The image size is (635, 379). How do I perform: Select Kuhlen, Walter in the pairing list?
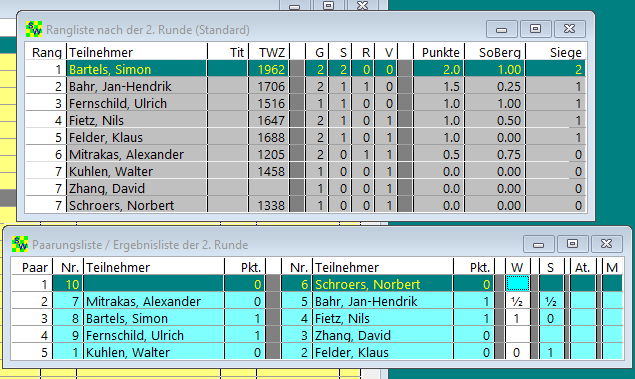[x=128, y=353]
